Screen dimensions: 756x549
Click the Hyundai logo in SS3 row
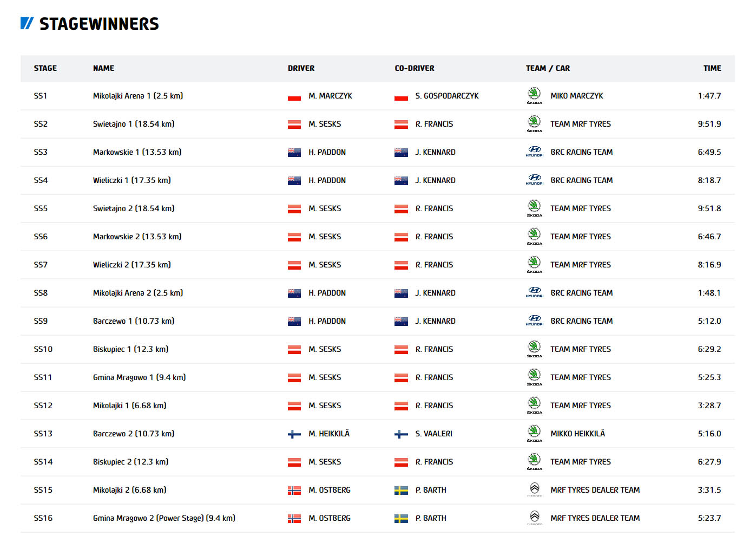[x=534, y=152]
